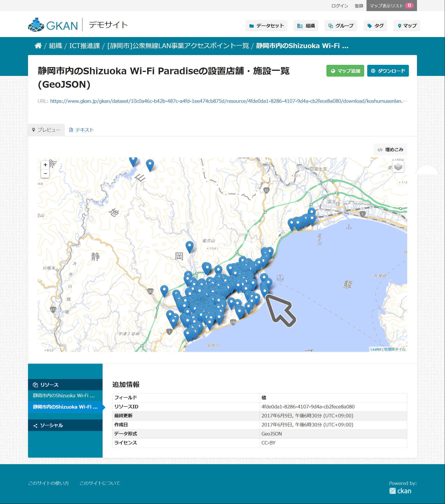Click CC-BY license value

(x=268, y=443)
